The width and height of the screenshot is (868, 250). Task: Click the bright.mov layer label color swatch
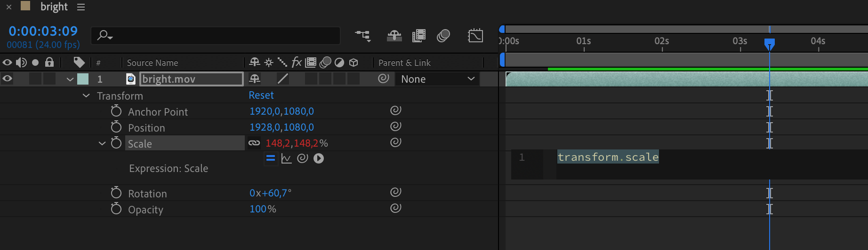click(83, 79)
